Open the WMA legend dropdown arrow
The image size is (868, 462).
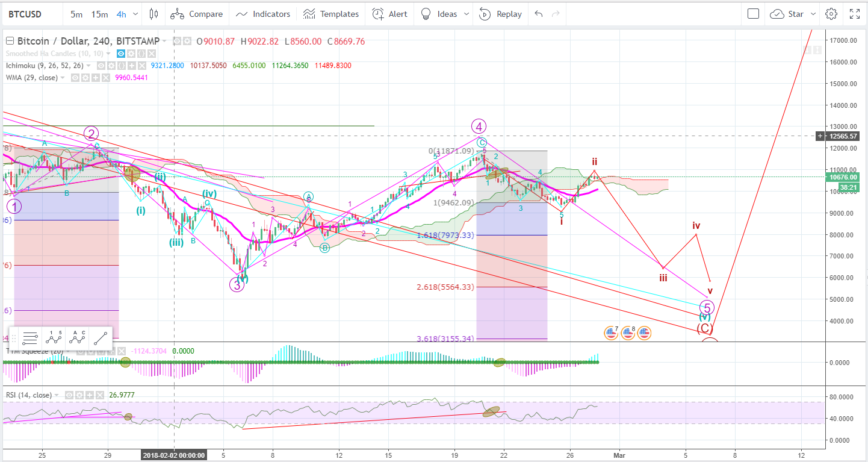click(63, 78)
